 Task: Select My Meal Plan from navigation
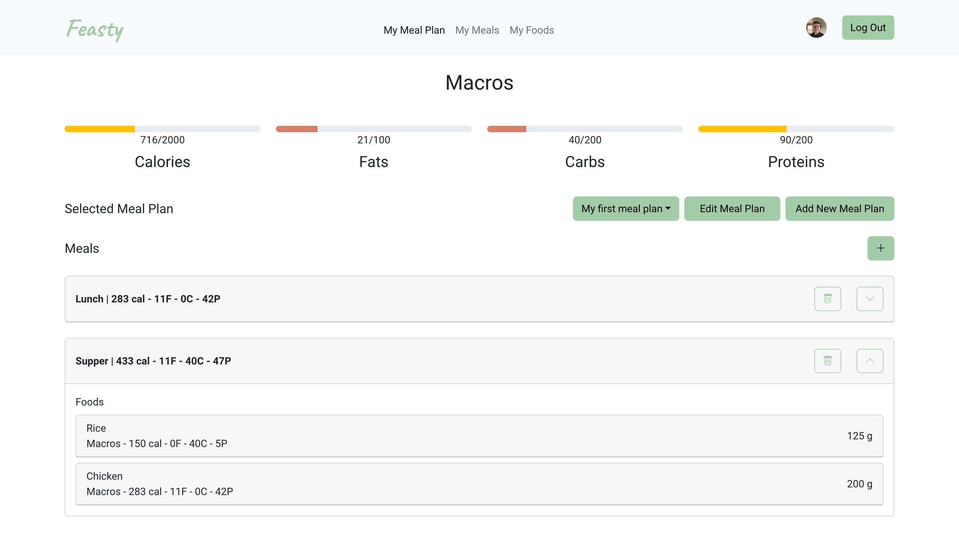414,30
